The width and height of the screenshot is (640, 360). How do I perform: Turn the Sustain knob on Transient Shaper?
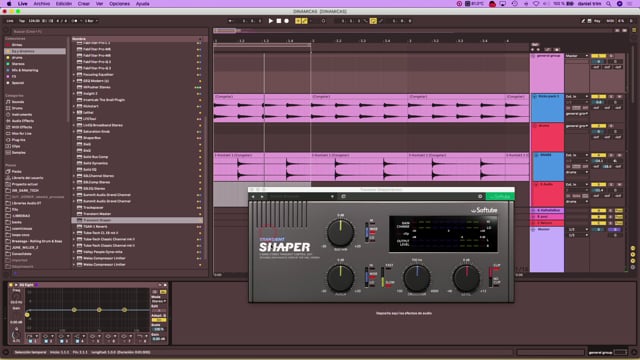pyautogui.click(x=340, y=233)
